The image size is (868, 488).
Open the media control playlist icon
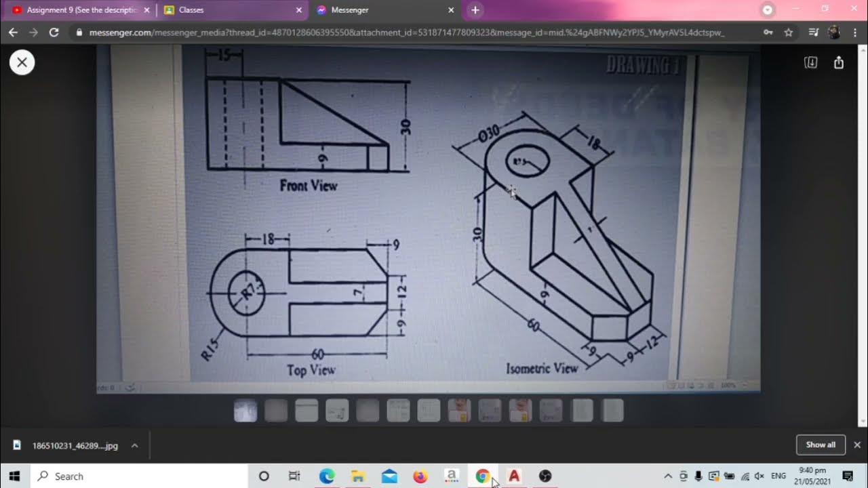pyautogui.click(x=814, y=32)
